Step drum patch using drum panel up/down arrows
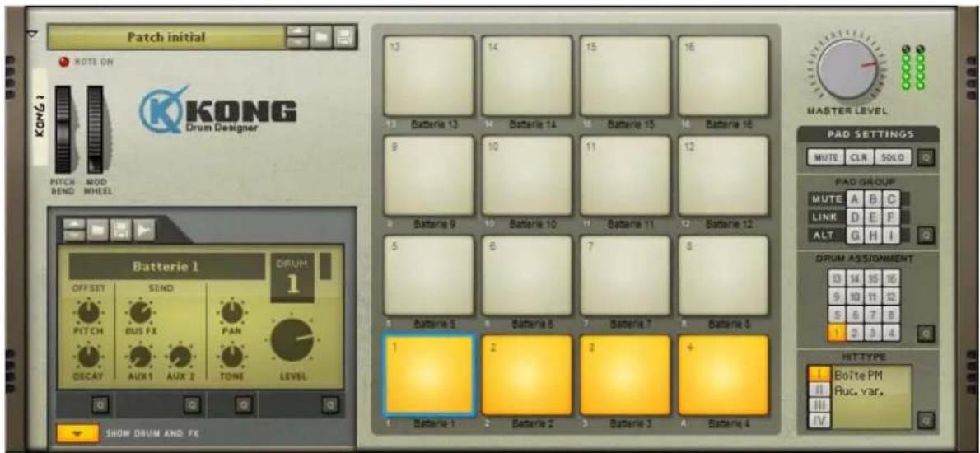Viewport: 980px width, 453px height. 75,229
